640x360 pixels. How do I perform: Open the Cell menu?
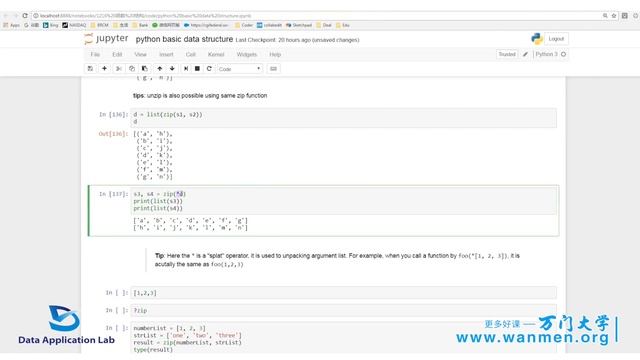pos(191,54)
